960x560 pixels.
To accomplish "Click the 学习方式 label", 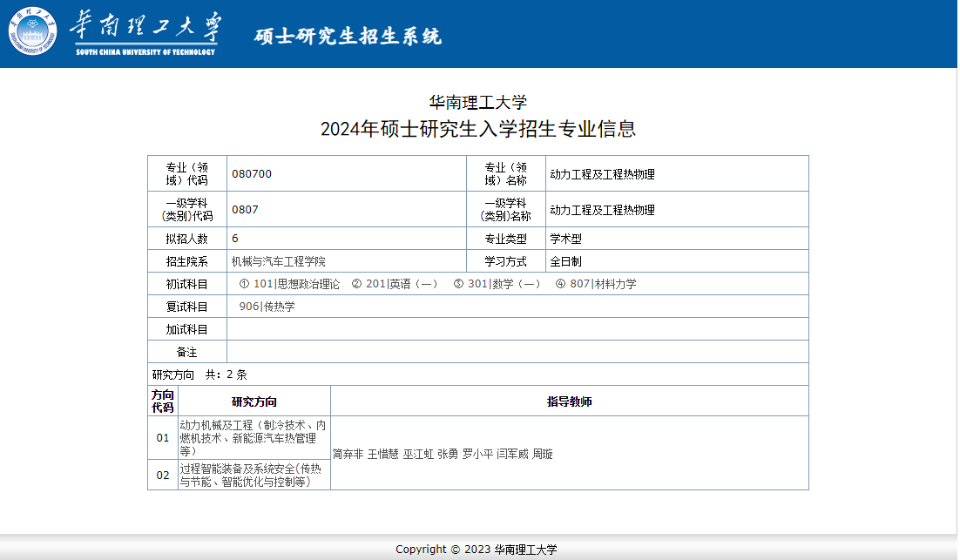I will click(506, 261).
